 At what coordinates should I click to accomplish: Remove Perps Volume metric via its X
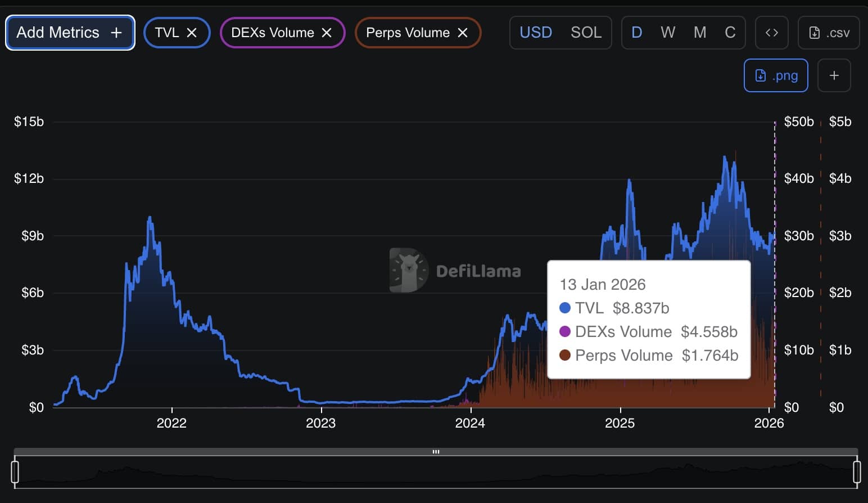[463, 33]
